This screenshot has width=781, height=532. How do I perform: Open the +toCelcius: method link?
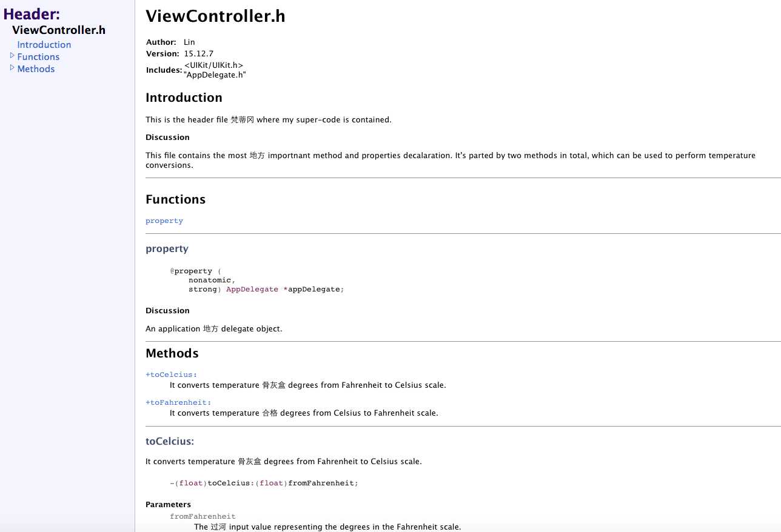pyautogui.click(x=172, y=374)
